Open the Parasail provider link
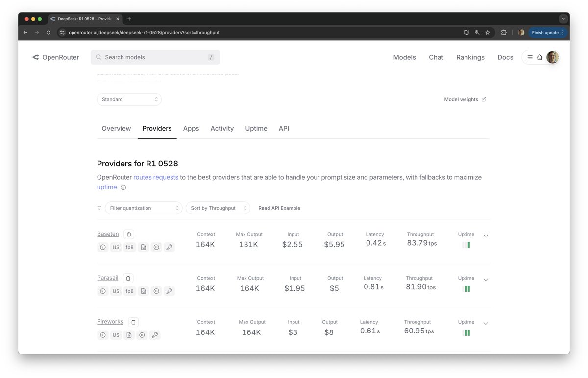Image resolution: width=588 pixels, height=378 pixels. coord(108,278)
